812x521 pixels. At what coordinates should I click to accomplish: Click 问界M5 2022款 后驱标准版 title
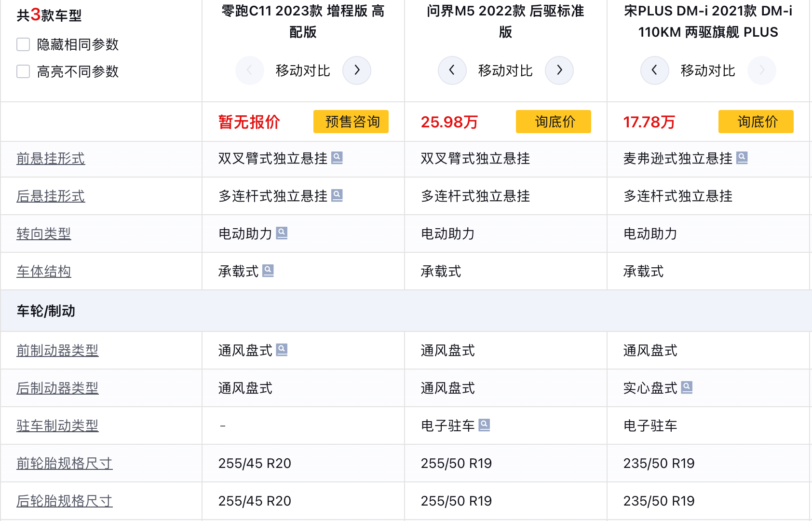pos(505,22)
